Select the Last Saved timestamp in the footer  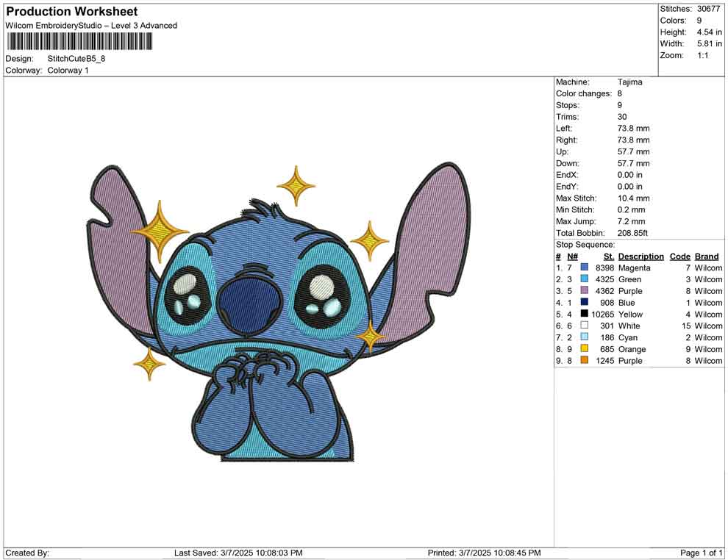[238, 553]
